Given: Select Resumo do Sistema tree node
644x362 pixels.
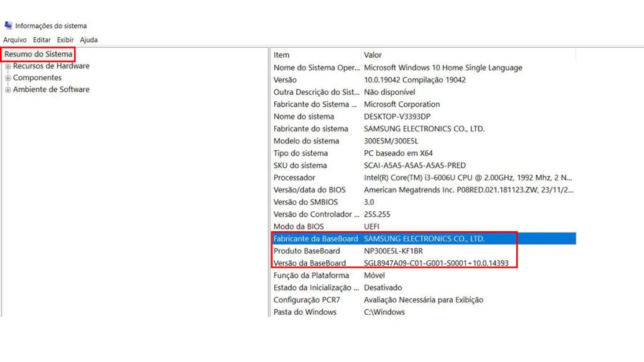Looking at the screenshot, I should click(38, 54).
